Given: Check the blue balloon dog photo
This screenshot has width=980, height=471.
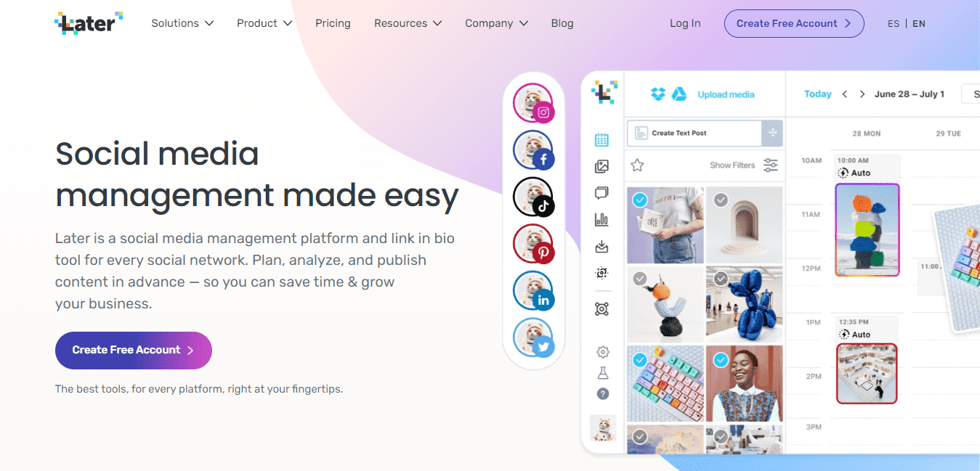Looking at the screenshot, I should click(x=721, y=279).
